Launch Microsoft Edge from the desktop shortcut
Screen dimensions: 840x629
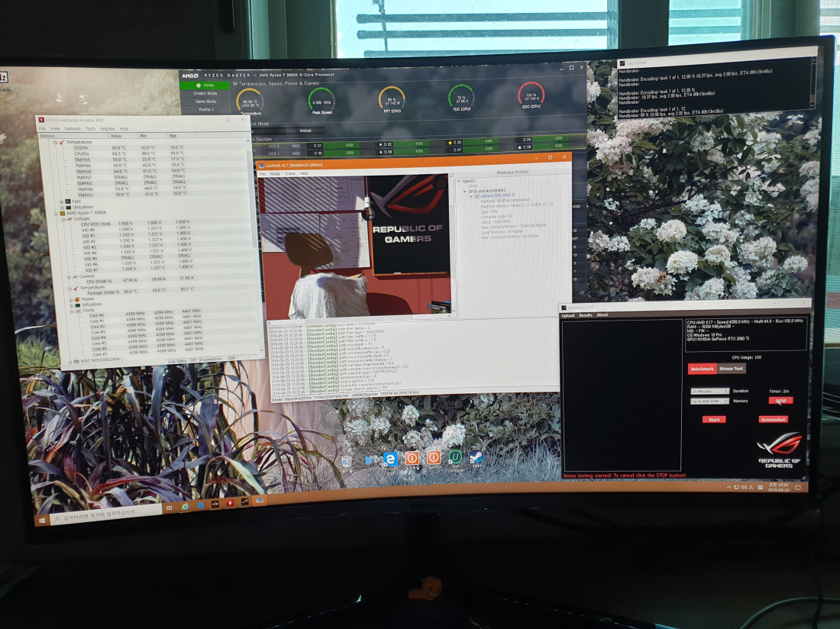pyautogui.click(x=390, y=459)
